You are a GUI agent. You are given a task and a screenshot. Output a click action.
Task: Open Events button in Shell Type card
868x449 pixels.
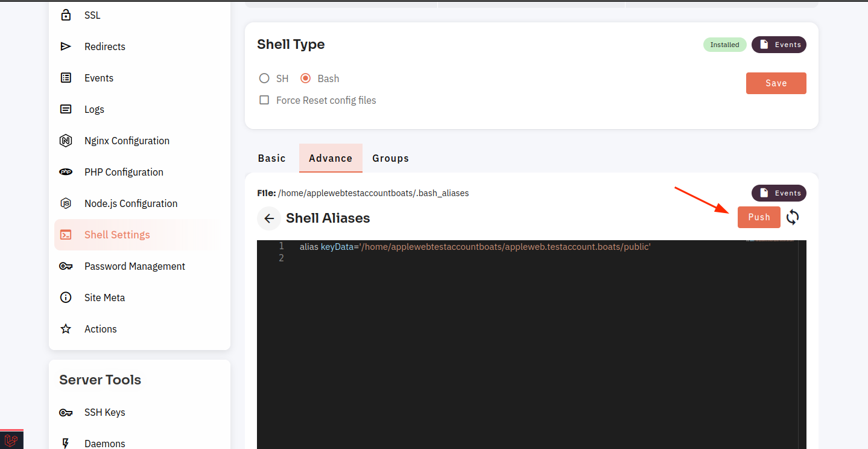779,45
